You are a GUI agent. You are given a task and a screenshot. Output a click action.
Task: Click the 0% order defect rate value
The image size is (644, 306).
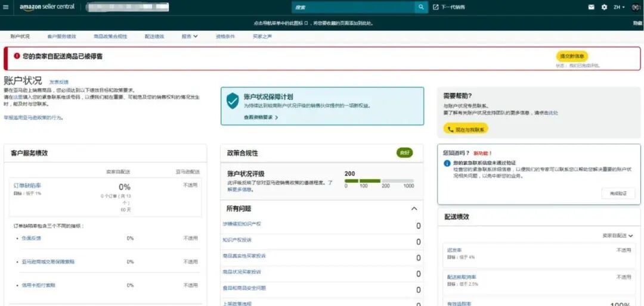pos(125,187)
